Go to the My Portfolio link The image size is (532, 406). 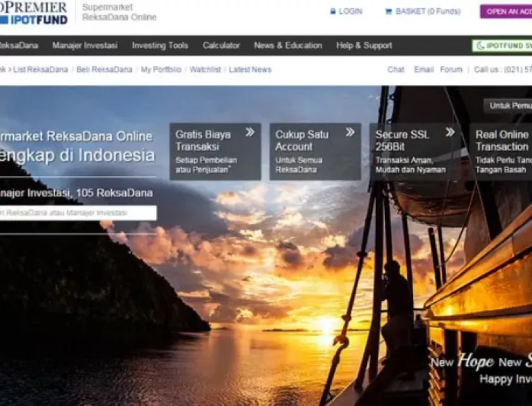[x=160, y=70]
